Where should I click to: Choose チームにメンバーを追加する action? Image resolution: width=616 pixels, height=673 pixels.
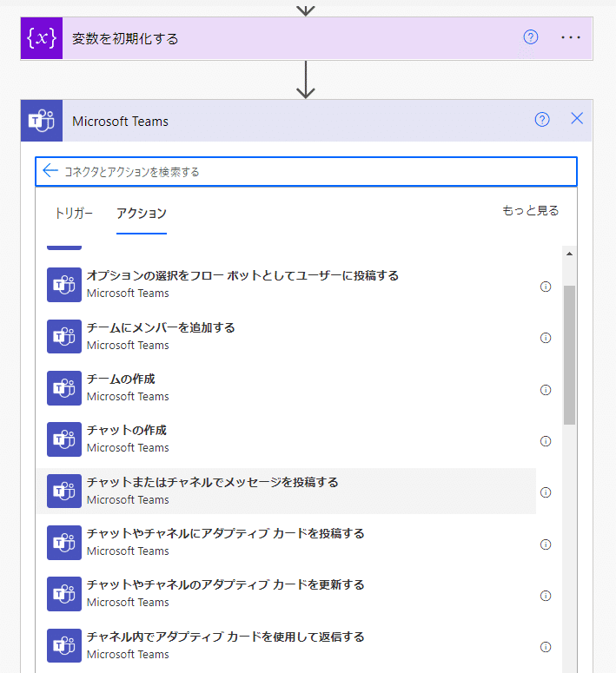161,327
